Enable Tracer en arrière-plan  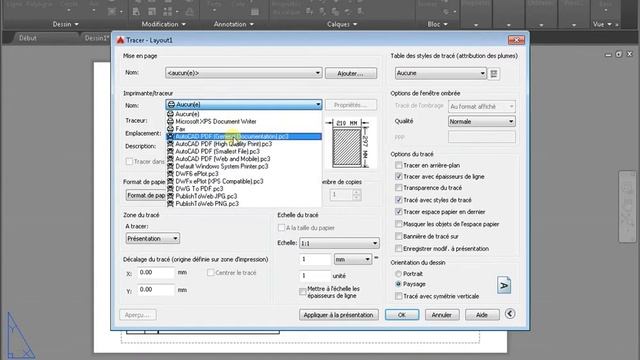399,165
